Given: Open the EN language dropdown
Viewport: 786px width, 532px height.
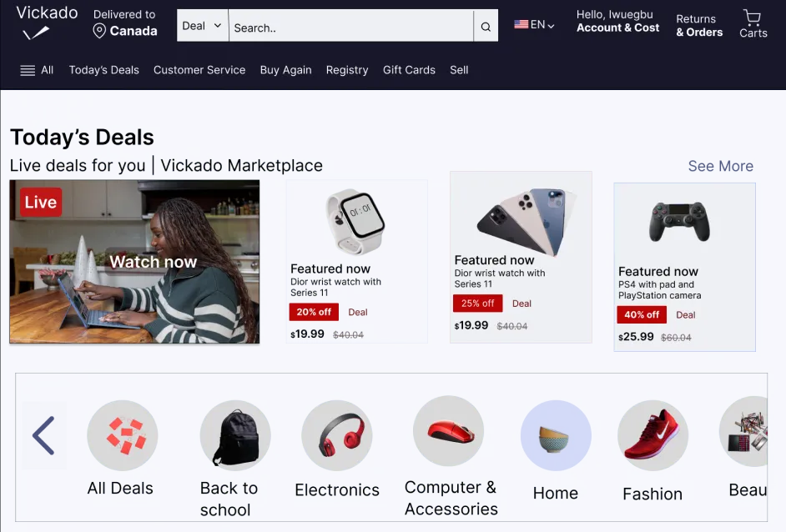Looking at the screenshot, I should pyautogui.click(x=534, y=24).
